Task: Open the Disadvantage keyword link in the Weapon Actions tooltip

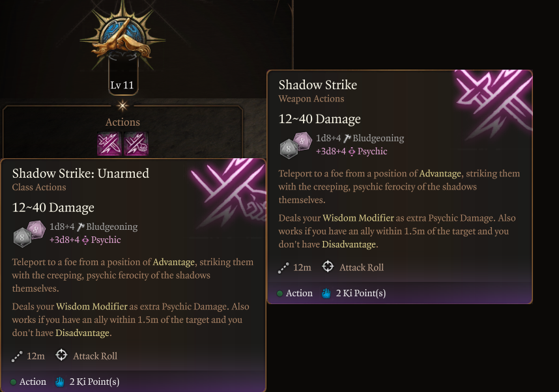Action: [349, 244]
